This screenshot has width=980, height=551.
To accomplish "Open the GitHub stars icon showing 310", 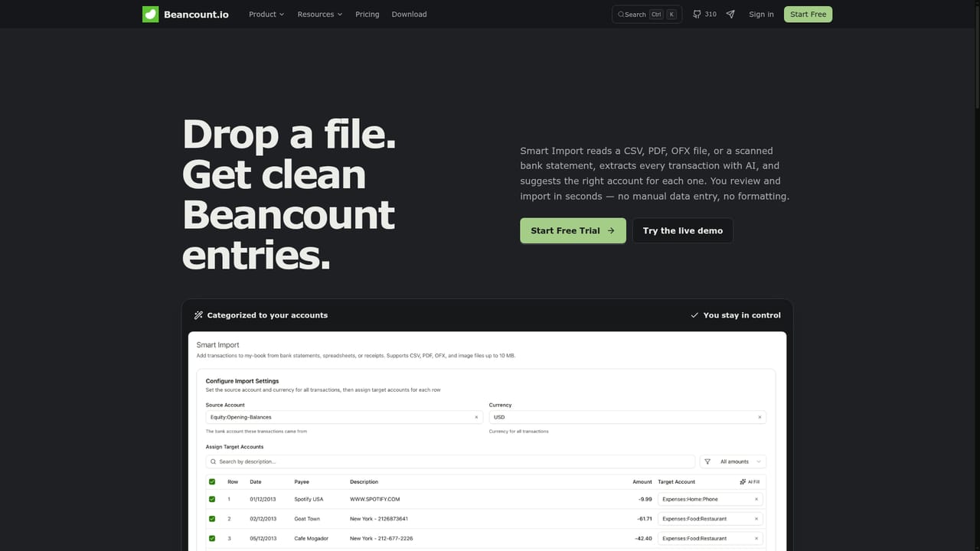I will click(697, 14).
